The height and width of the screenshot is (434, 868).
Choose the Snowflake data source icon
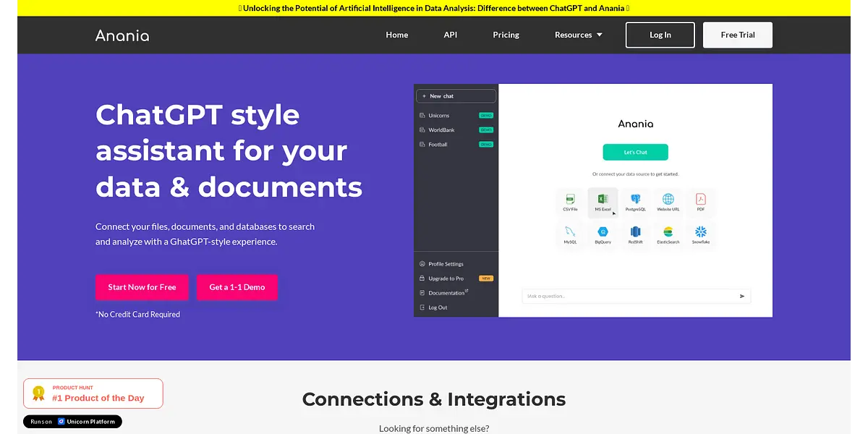click(700, 233)
